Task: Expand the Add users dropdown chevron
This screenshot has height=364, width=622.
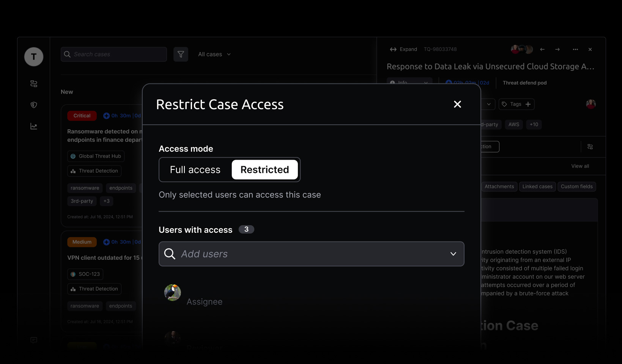Action: tap(453, 254)
